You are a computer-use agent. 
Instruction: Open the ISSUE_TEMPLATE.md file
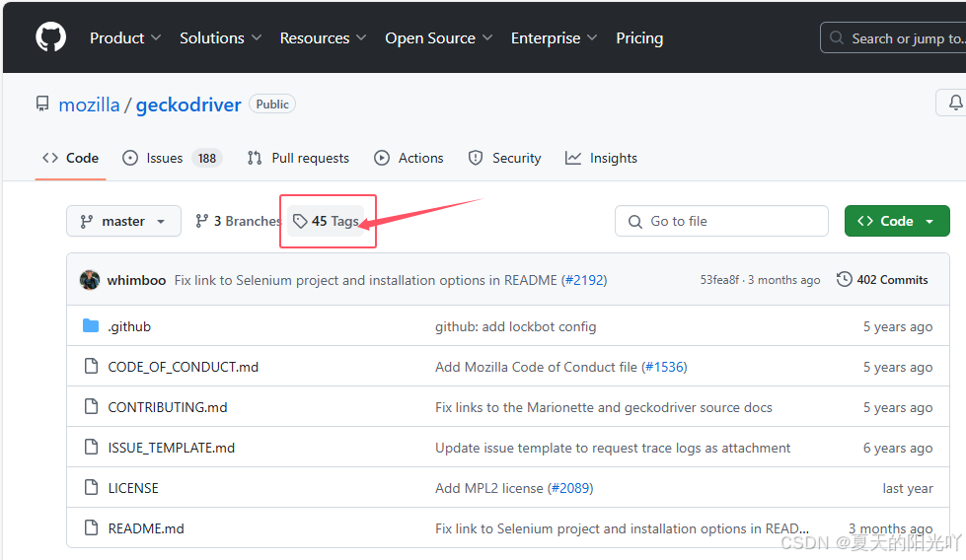[x=172, y=448]
